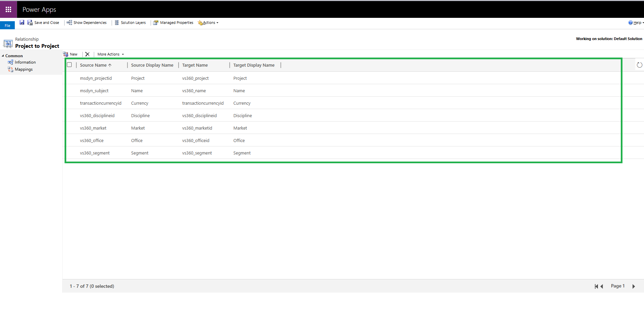Open the More Actions dropdown
Image resolution: width=644 pixels, height=310 pixels.
click(x=111, y=54)
